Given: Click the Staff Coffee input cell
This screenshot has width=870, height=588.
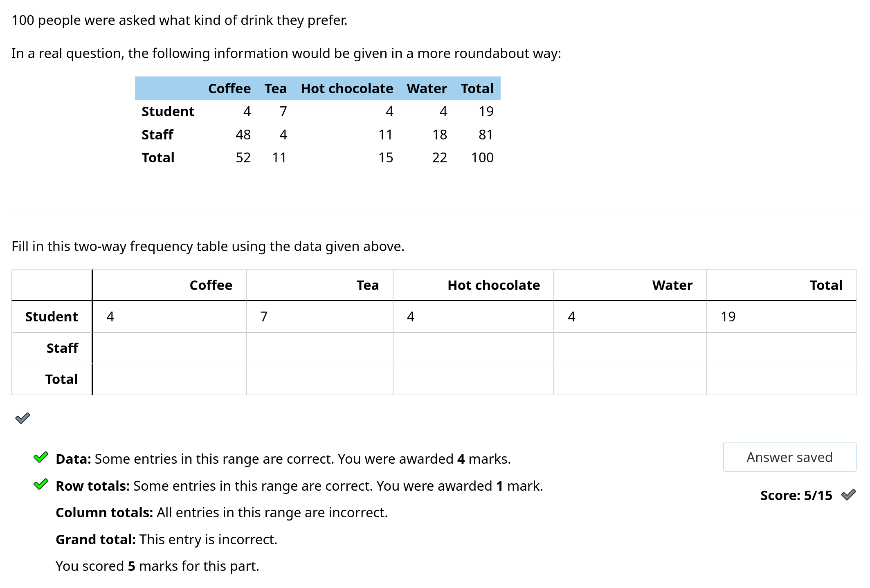Looking at the screenshot, I should [169, 348].
